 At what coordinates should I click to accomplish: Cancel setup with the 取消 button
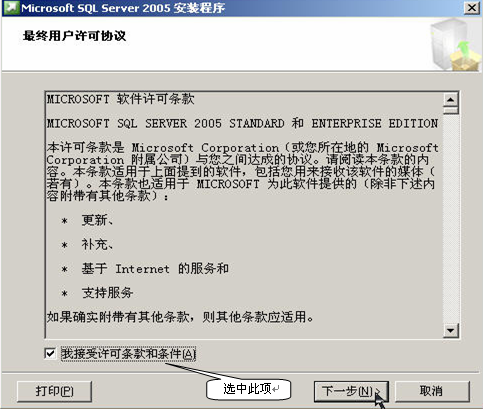(432, 391)
